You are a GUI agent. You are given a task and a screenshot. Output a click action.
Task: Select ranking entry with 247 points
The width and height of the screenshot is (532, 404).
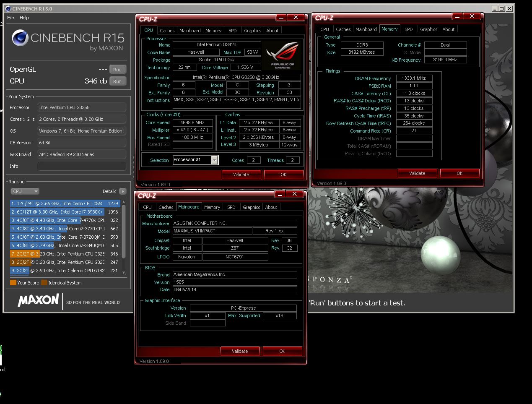click(x=65, y=262)
